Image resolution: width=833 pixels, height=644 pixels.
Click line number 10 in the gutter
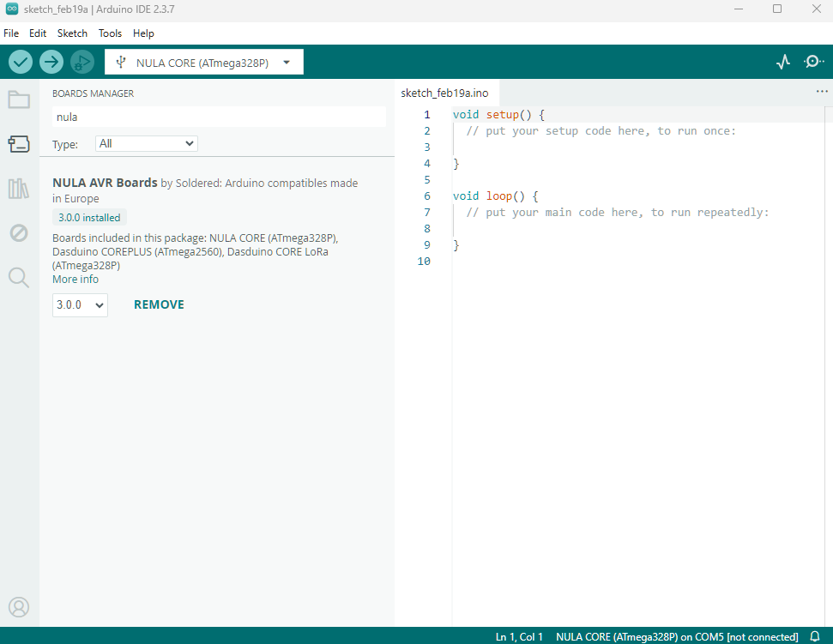tap(424, 262)
